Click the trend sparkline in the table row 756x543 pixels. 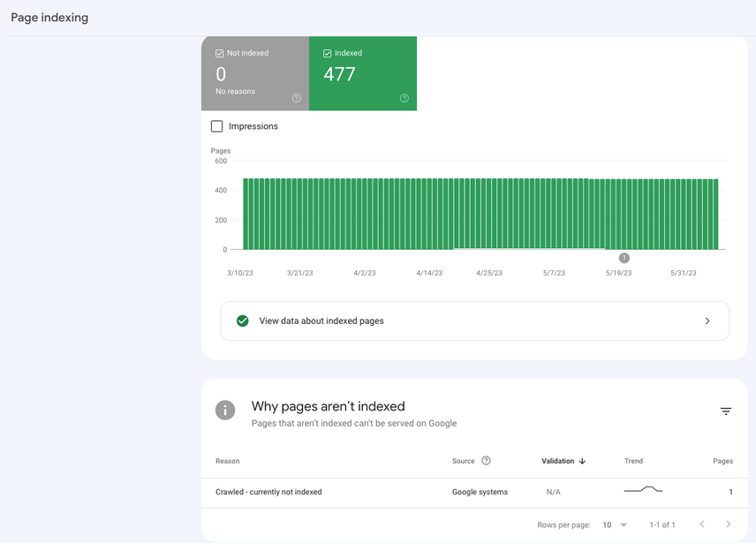pyautogui.click(x=644, y=490)
